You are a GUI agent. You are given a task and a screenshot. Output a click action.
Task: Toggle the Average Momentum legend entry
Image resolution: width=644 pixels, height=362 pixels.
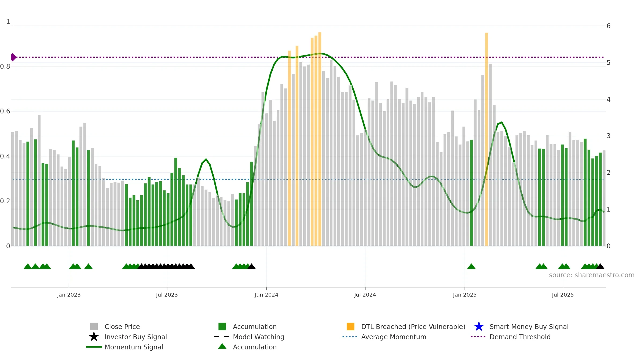point(393,337)
